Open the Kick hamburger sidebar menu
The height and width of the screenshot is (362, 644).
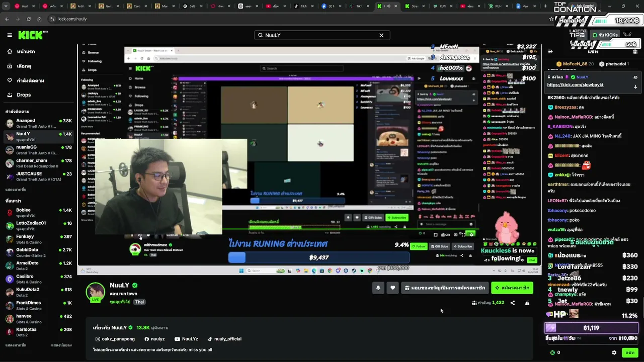tap(10, 35)
